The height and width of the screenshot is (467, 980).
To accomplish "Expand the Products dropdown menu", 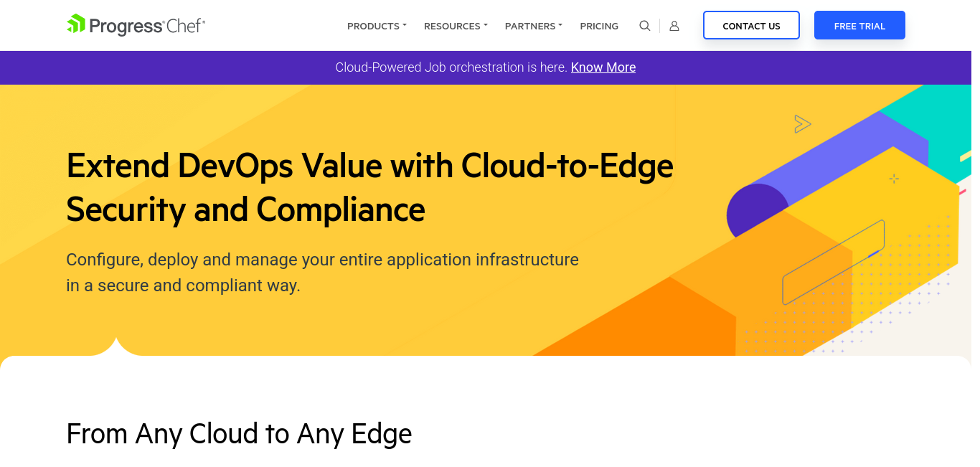I will 377,26.
